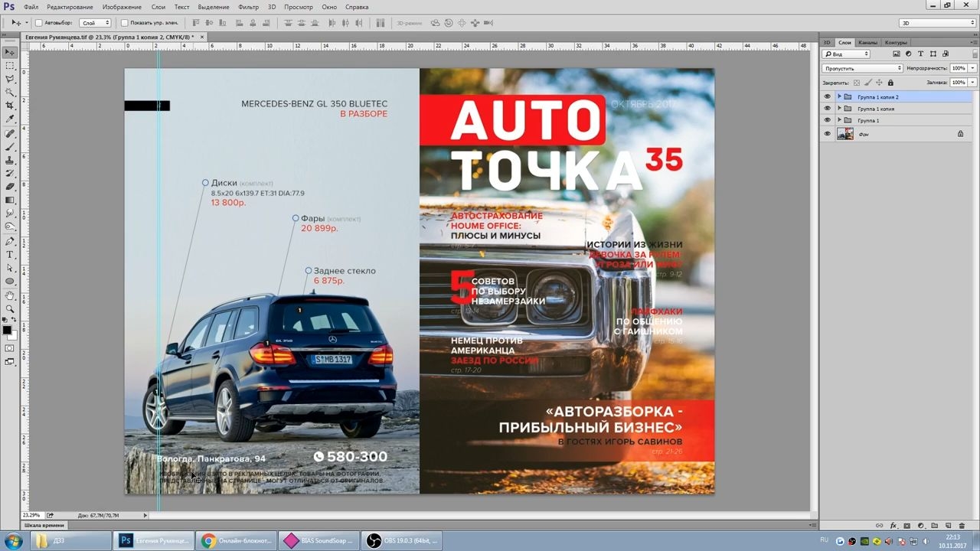
Task: Select the Eraser tool
Action: [x=10, y=187]
